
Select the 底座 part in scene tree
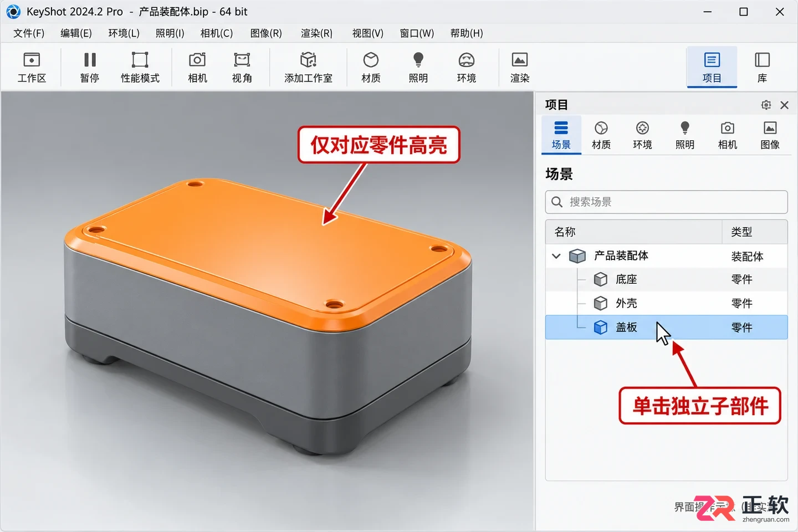point(666,279)
